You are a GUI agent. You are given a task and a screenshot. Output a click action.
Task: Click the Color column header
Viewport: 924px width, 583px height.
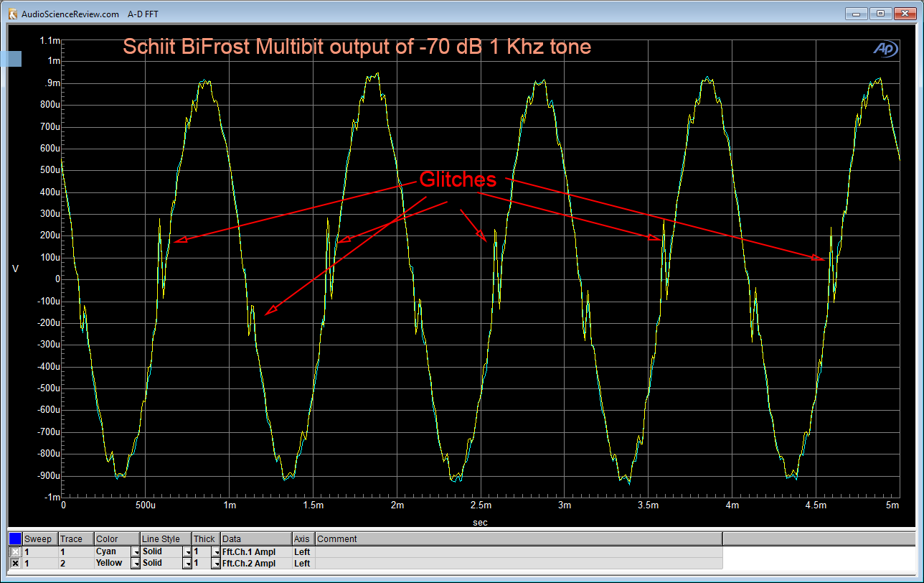click(x=117, y=538)
